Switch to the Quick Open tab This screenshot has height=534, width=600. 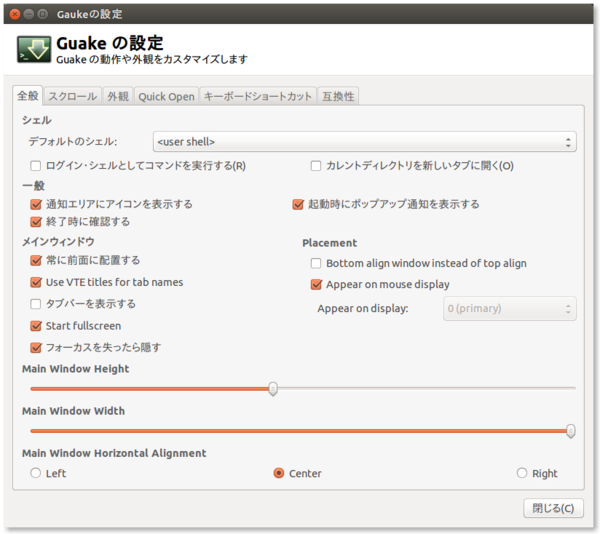click(x=166, y=96)
